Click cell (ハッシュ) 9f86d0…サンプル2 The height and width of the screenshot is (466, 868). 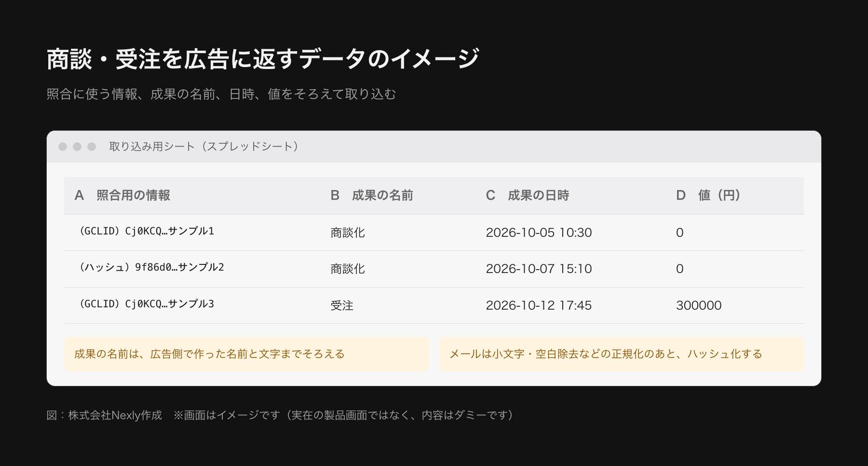(x=151, y=267)
